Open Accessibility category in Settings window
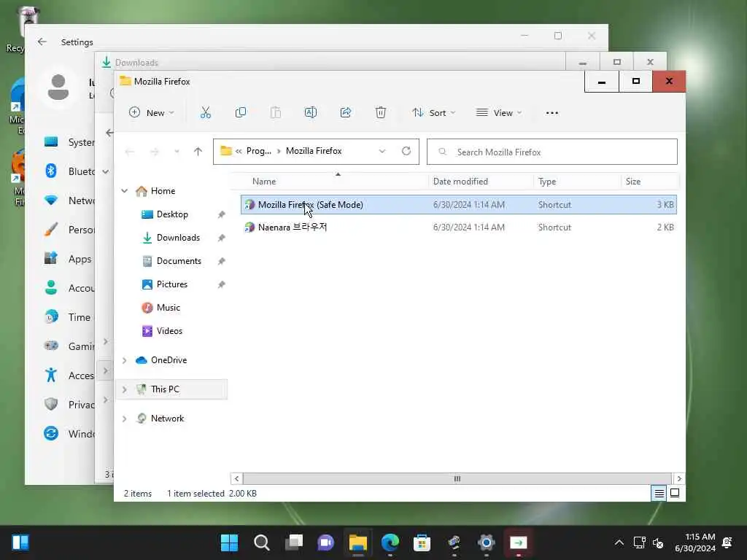The width and height of the screenshot is (747, 560). point(68,376)
